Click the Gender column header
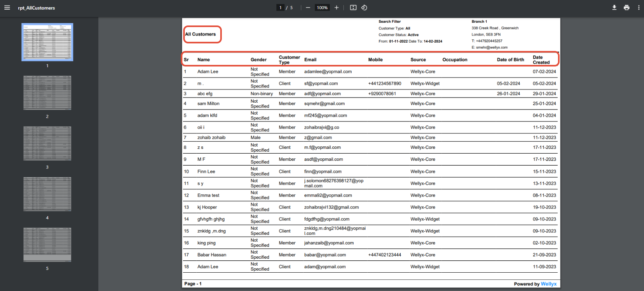This screenshot has height=291, width=644. 258,60
